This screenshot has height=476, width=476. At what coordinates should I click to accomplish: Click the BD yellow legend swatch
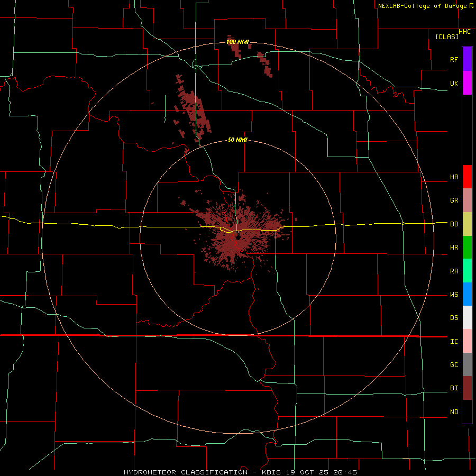tap(467, 224)
